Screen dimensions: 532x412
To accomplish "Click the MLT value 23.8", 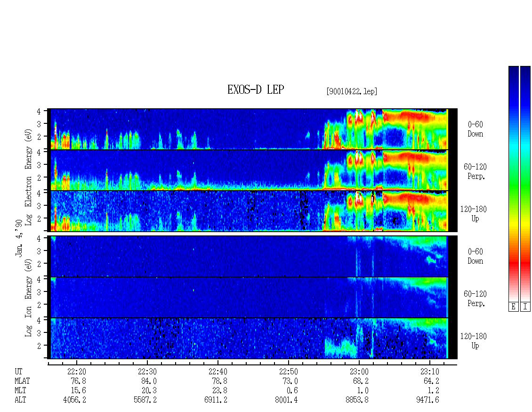I will pos(219,391).
